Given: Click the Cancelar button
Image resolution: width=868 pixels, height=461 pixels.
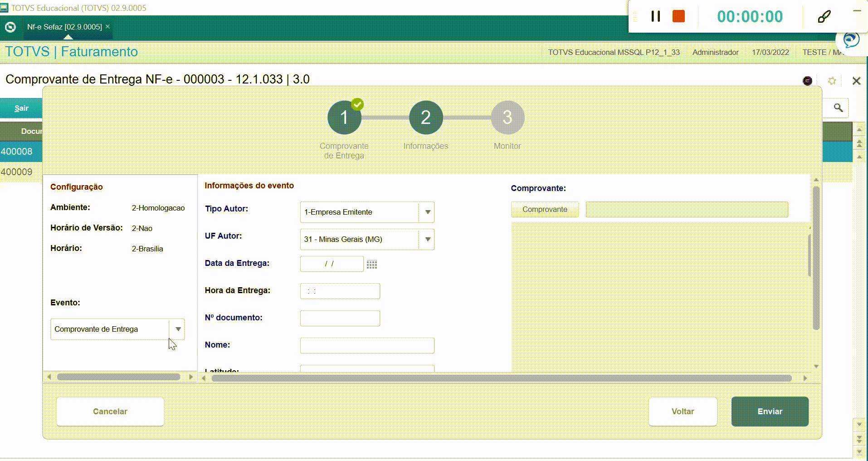Looking at the screenshot, I should point(110,412).
